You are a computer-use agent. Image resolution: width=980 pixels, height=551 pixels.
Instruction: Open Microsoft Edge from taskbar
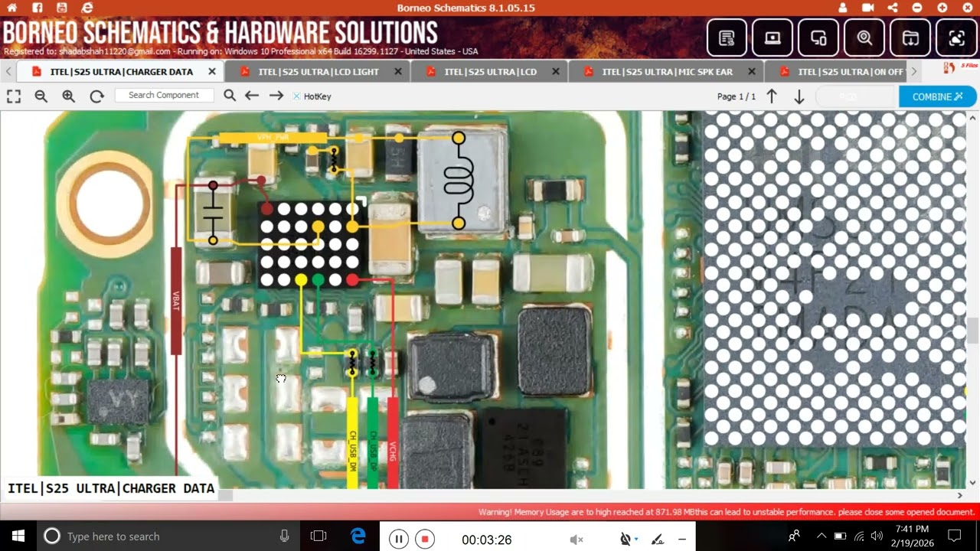(358, 536)
